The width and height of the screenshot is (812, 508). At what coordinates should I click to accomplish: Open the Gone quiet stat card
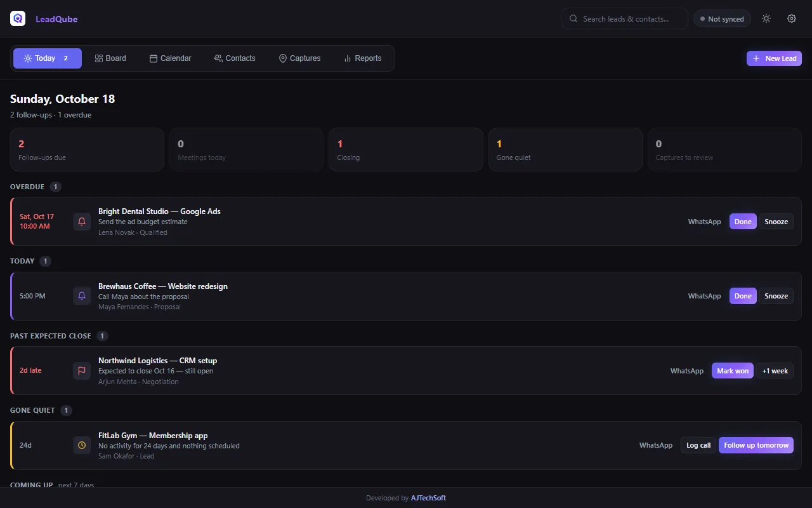565,150
